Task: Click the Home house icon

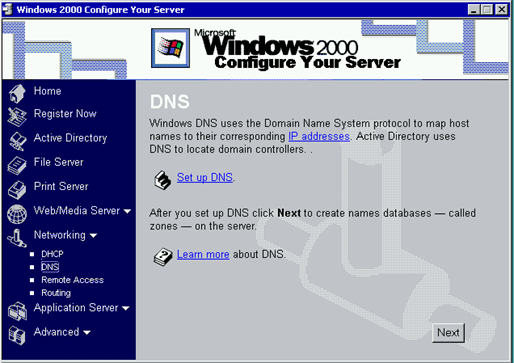Action: click(x=17, y=93)
